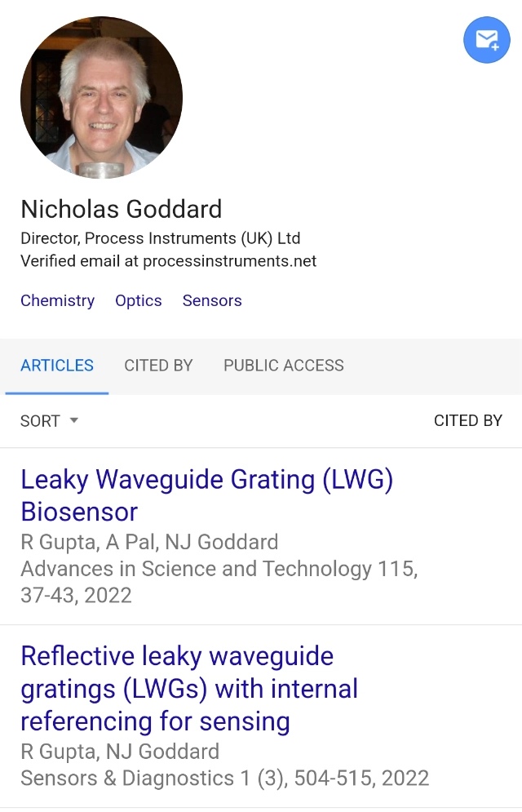
Task: Open the SORT dropdown menu
Action: [41, 421]
